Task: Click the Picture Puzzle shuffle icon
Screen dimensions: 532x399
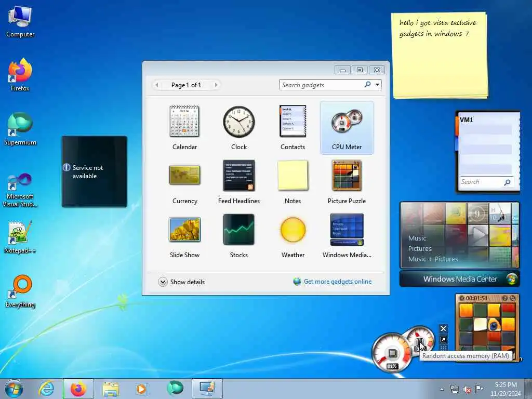Action: point(513,298)
